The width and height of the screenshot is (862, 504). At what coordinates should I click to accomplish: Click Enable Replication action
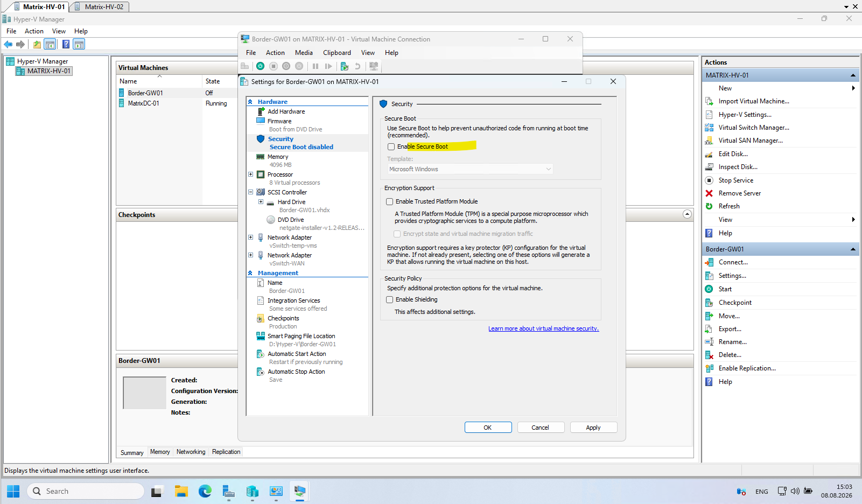pos(747,368)
